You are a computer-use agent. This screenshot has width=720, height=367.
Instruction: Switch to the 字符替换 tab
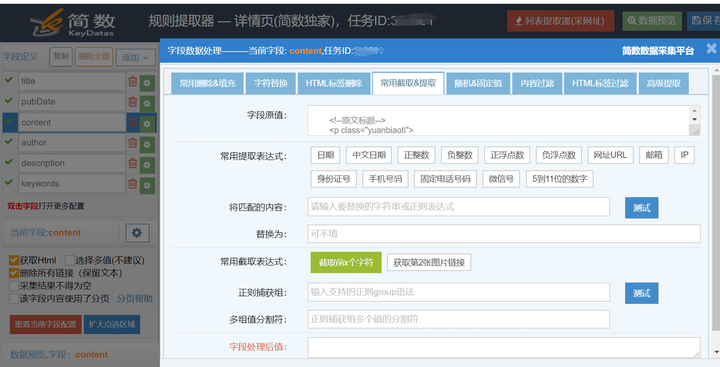(x=270, y=83)
